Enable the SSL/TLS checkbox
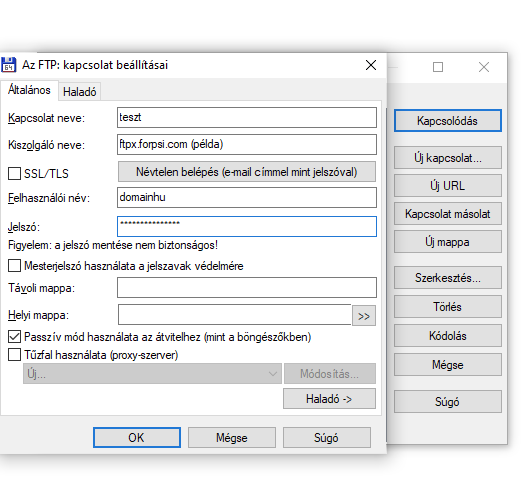 click(x=14, y=173)
